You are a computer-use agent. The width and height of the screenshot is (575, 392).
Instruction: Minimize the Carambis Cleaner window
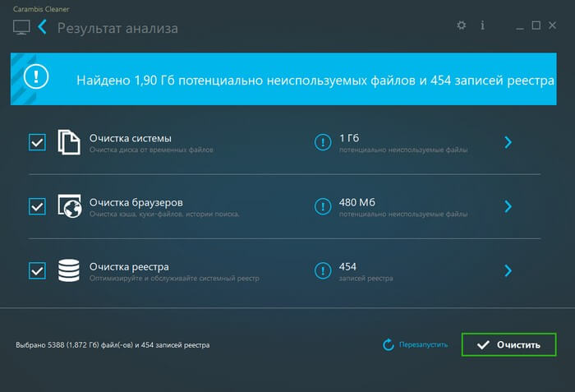520,28
